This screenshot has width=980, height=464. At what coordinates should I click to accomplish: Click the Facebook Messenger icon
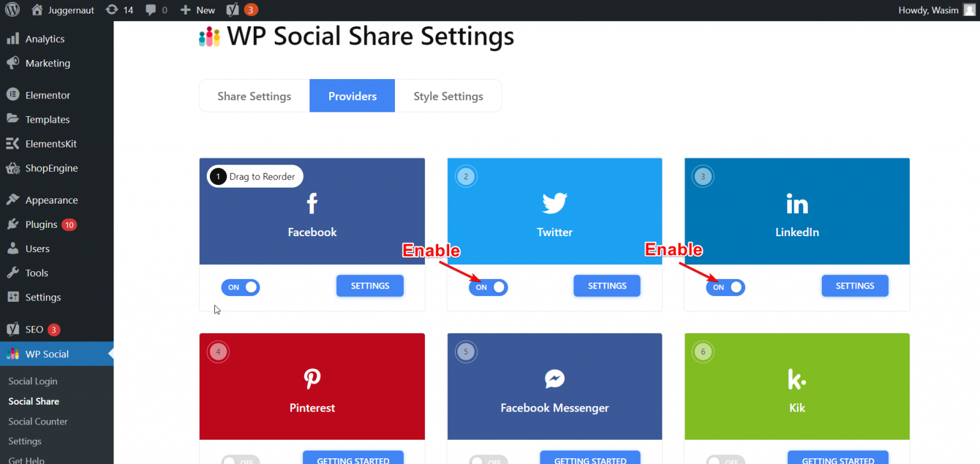pos(554,378)
